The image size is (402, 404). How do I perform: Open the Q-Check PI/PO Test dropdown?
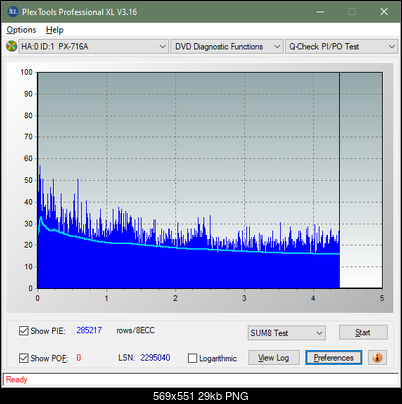pos(341,47)
